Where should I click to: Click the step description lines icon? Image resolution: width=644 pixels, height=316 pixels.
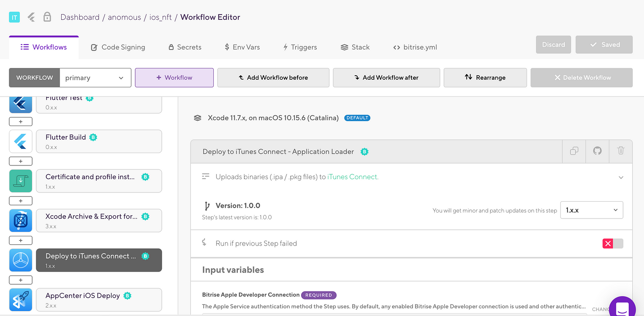point(206,176)
